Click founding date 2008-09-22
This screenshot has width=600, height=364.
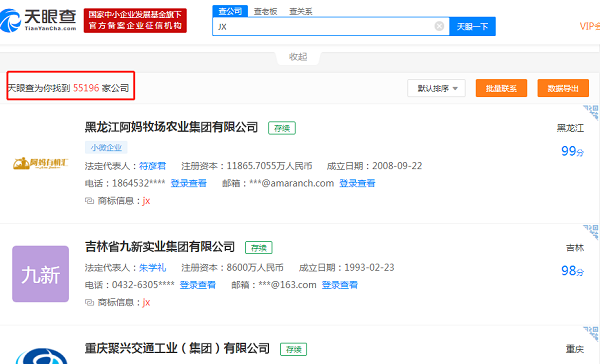tap(397, 166)
